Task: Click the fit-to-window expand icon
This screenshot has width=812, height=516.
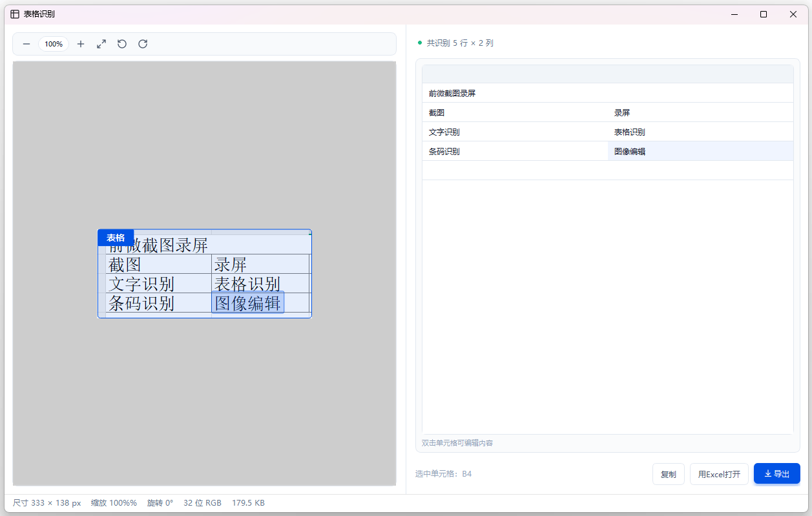Action: click(x=101, y=44)
